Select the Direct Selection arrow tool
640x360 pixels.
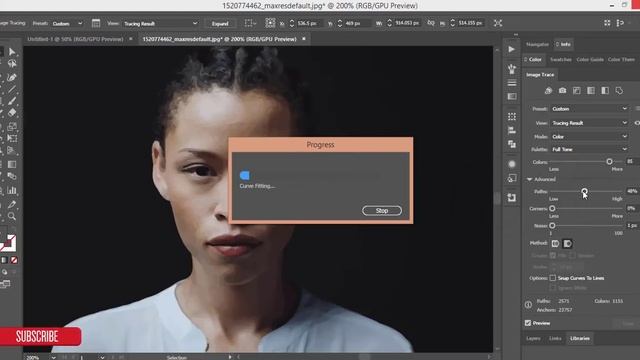pyautogui.click(x=12, y=52)
